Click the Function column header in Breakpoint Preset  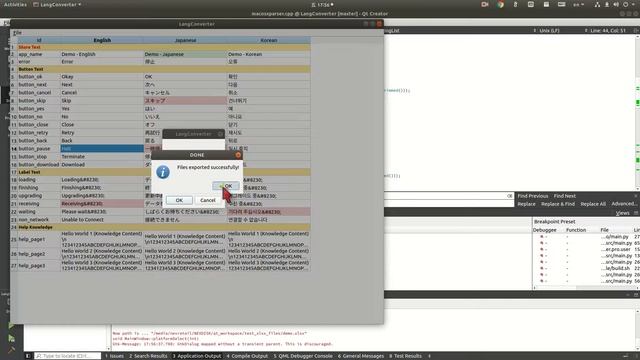tap(576, 230)
